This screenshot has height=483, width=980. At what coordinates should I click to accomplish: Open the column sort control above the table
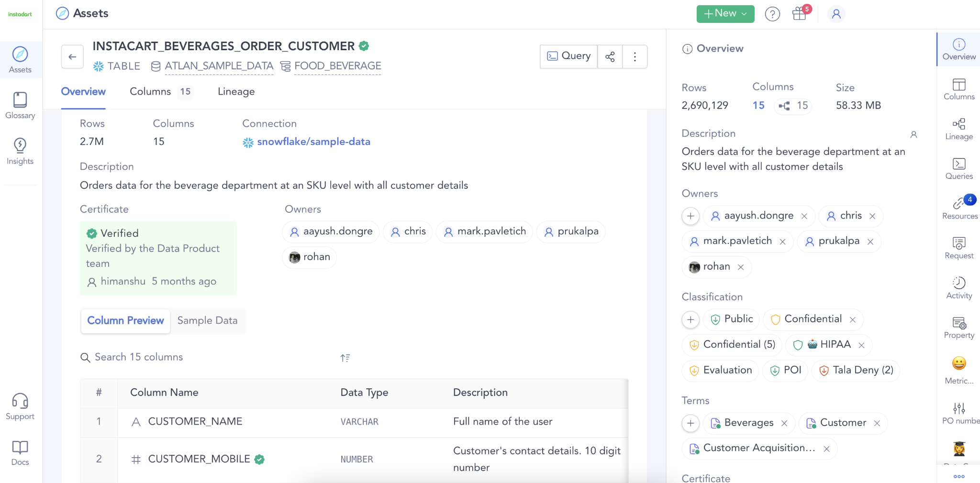tap(345, 357)
